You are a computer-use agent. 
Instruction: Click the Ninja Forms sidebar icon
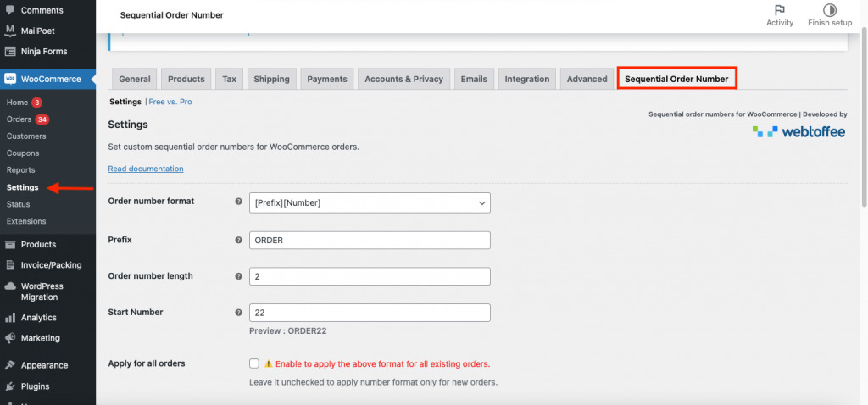click(10, 52)
